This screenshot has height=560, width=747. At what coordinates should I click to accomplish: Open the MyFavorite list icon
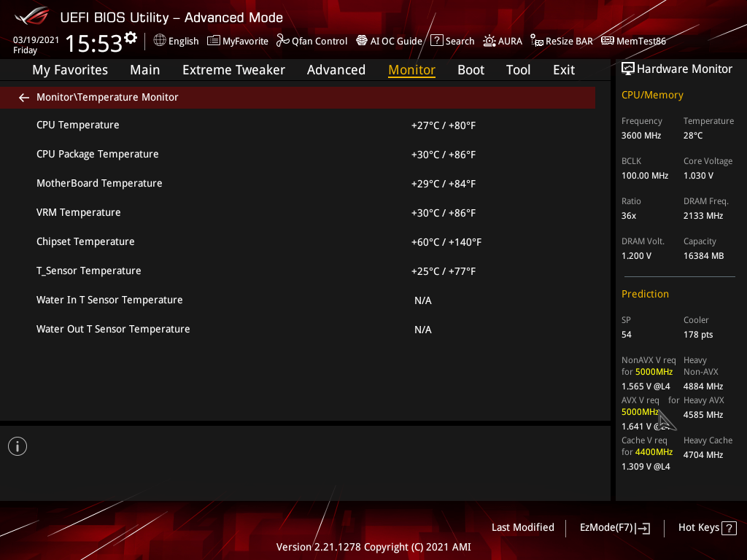coord(214,41)
